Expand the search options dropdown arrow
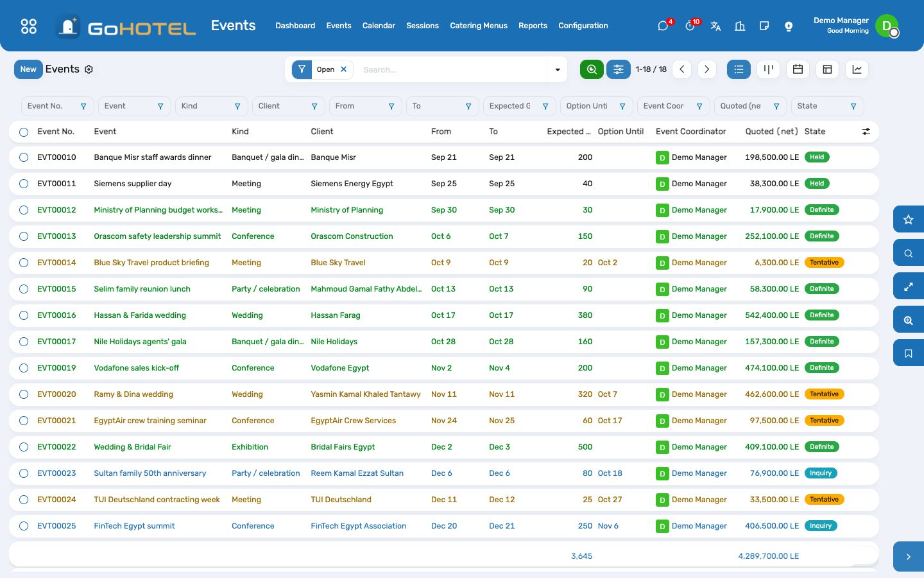The width and height of the screenshot is (924, 578). pos(558,69)
